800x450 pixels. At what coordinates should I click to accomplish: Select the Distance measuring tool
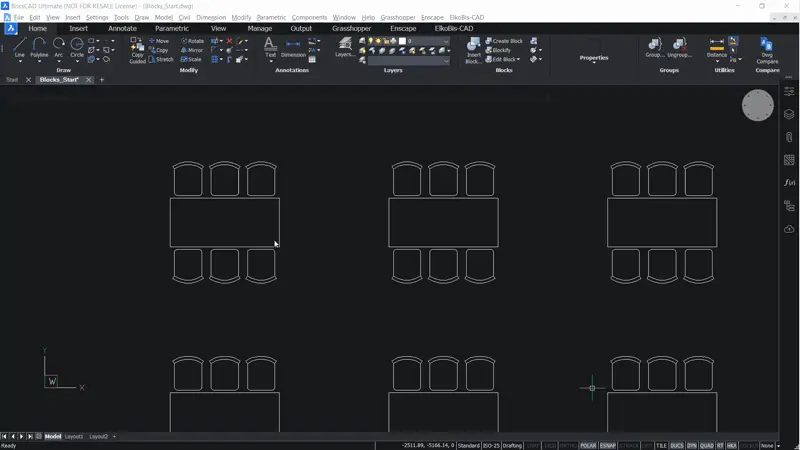[717, 47]
